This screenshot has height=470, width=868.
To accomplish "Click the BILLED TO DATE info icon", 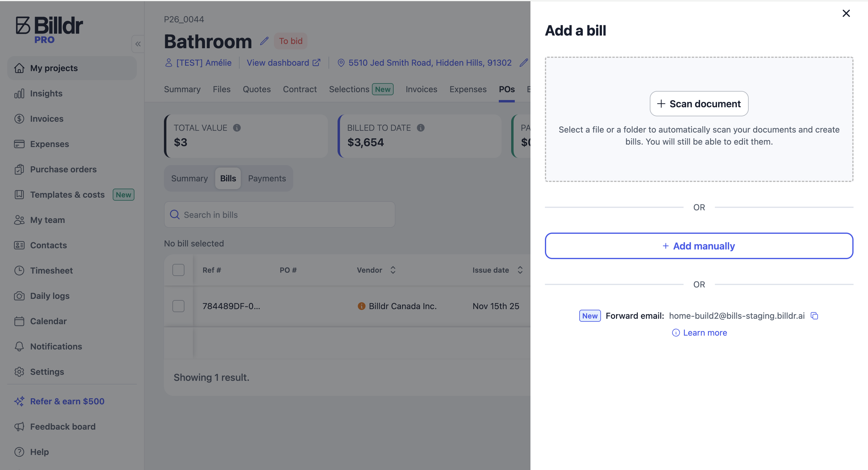I will tap(420, 128).
